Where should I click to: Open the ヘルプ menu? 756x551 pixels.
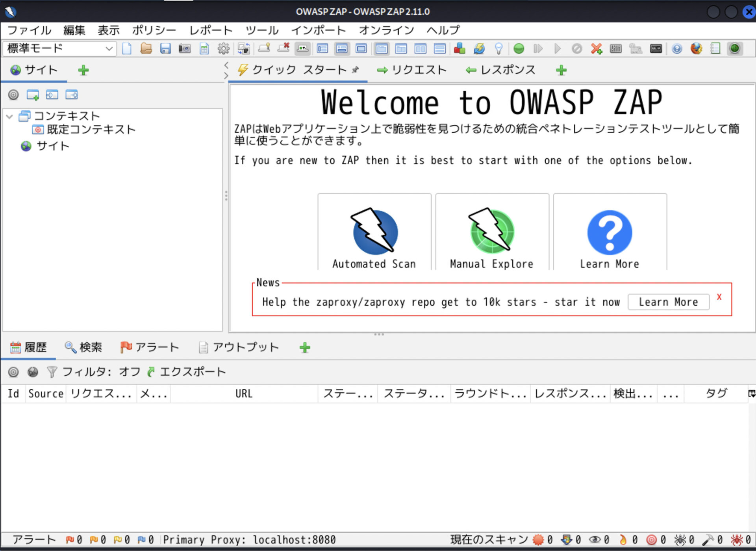click(443, 30)
